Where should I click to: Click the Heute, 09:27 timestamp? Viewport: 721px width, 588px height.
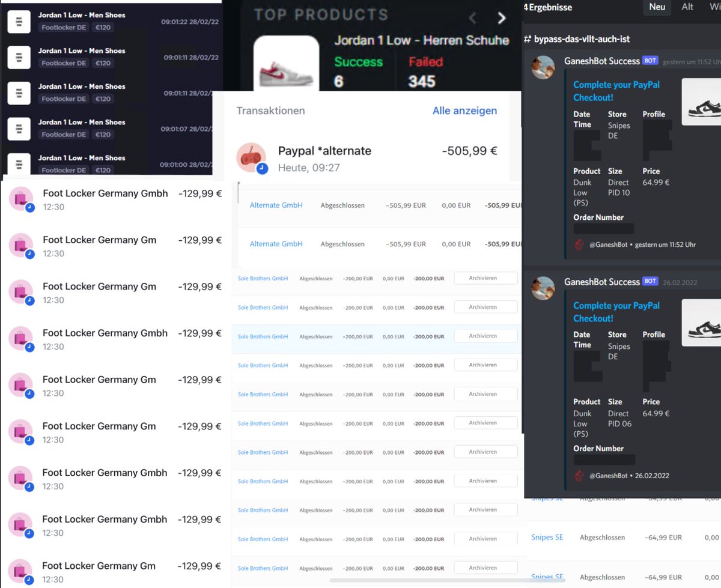point(309,168)
